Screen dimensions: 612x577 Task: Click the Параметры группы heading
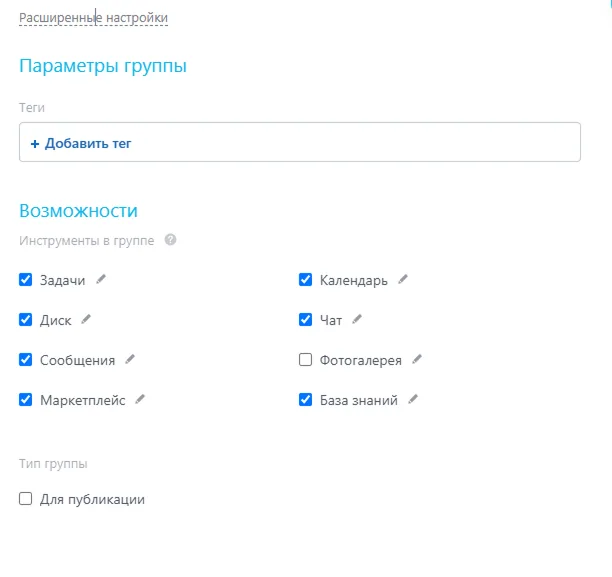[103, 66]
